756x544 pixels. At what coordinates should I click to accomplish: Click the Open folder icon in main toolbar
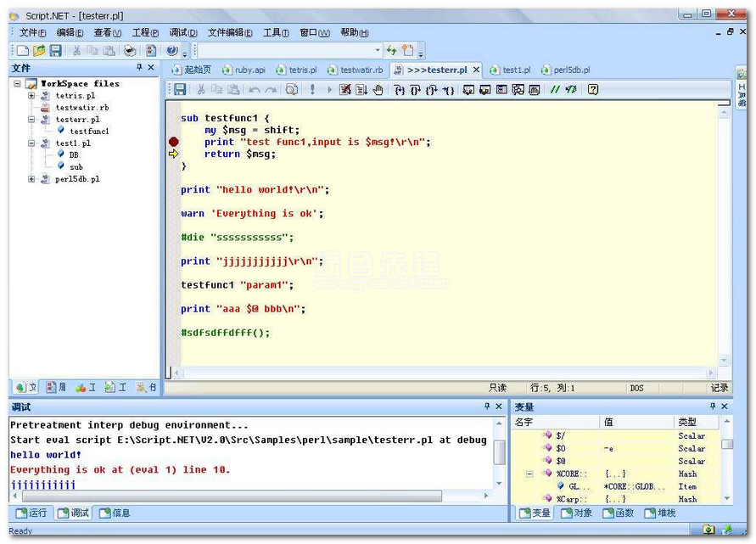[x=39, y=51]
